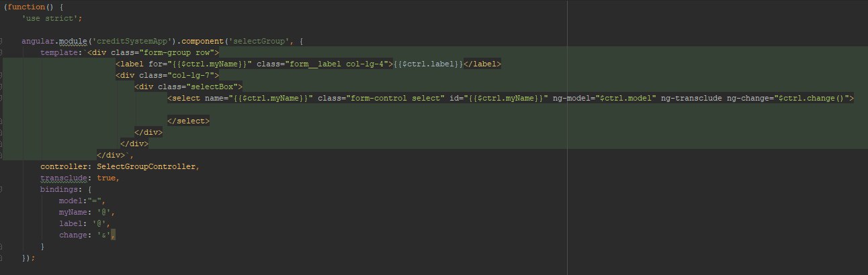Collapse the fold marker on the bindings line
The image size is (868, 275).
(2, 189)
